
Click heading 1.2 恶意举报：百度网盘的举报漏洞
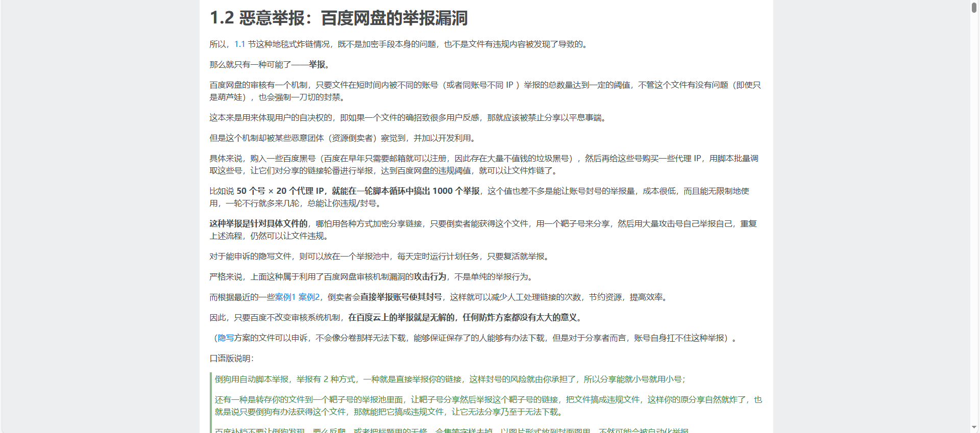pos(339,18)
